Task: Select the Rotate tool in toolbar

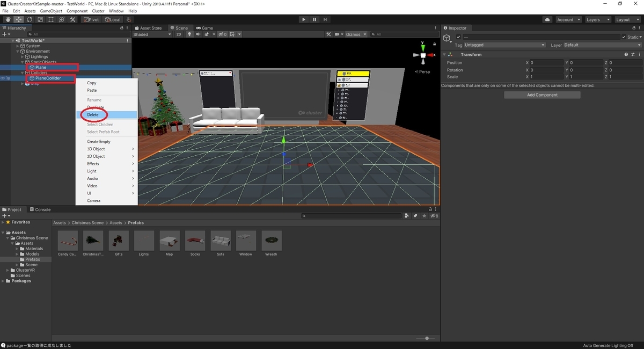Action: coord(30,19)
